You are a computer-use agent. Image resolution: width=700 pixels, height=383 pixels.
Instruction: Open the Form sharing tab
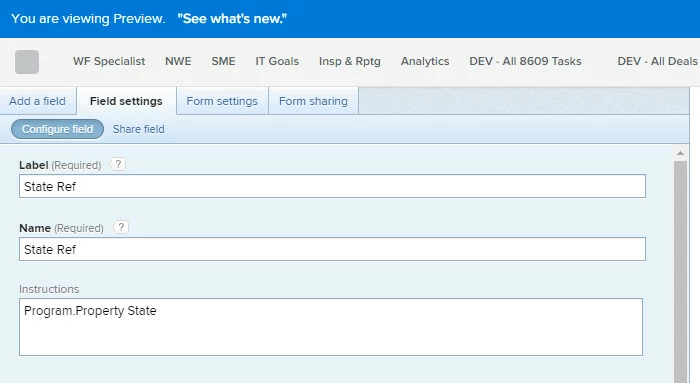[x=313, y=101]
